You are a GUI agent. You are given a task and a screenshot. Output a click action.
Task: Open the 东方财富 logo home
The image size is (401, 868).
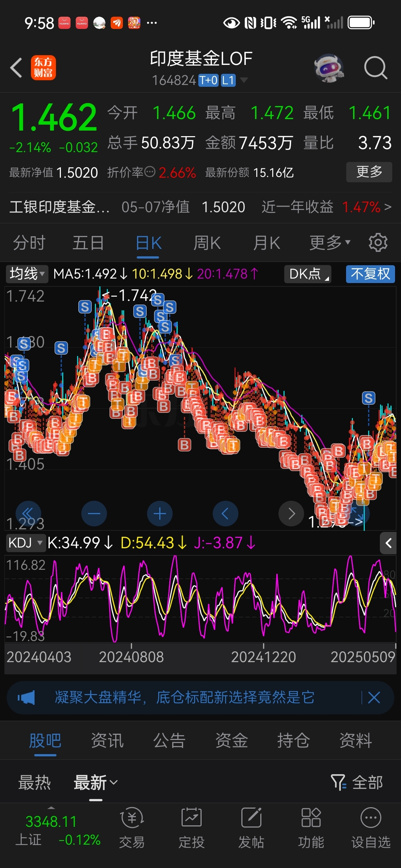pyautogui.click(x=43, y=68)
